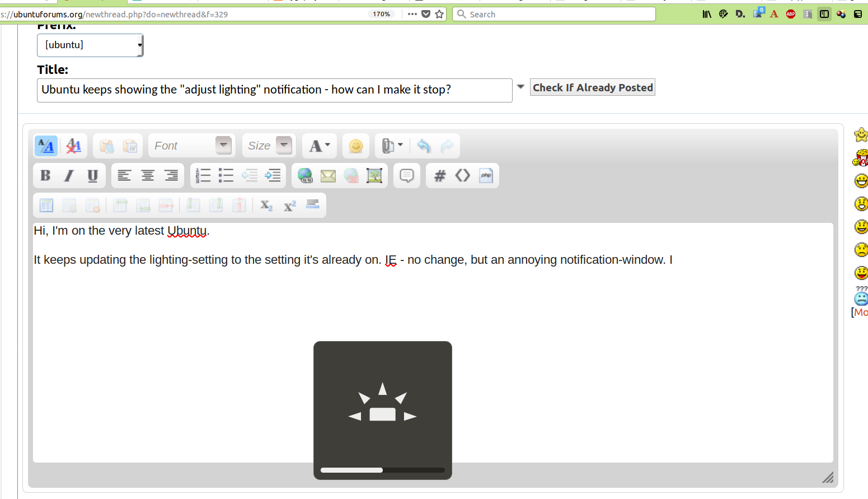Open the Font dropdown

click(192, 146)
